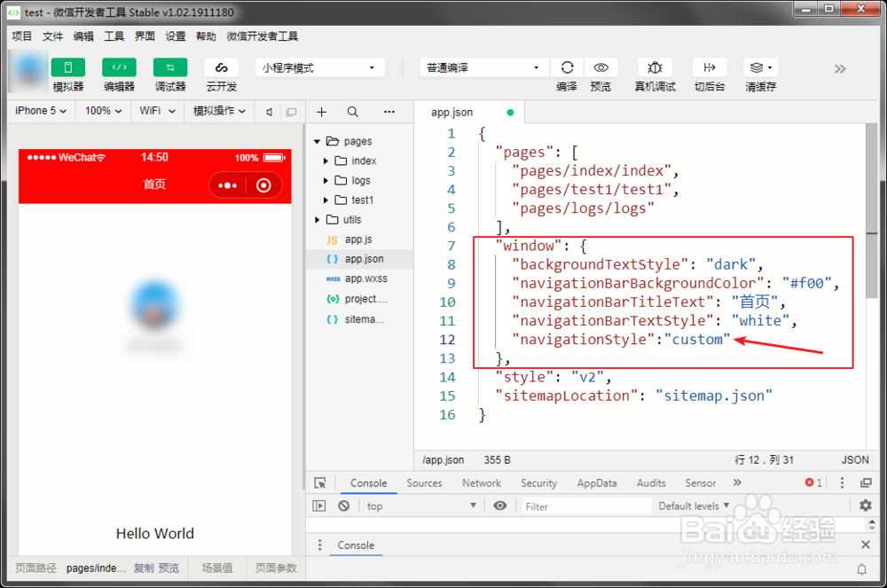
Task: Collapse the pages folder in file tree
Action: click(317, 140)
